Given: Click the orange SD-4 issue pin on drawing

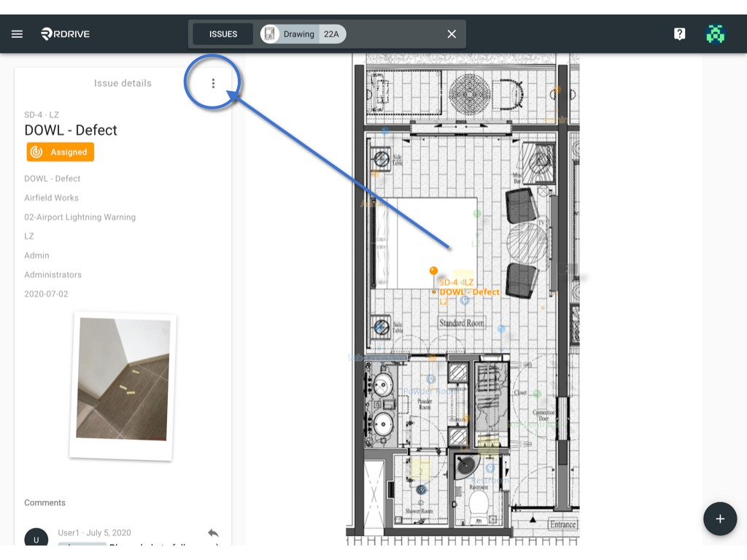Looking at the screenshot, I should [x=433, y=271].
